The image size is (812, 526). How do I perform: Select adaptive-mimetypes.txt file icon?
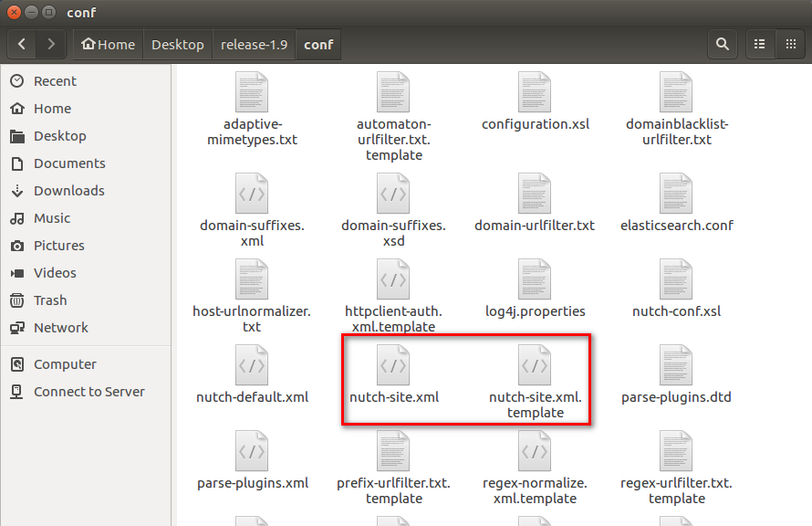tap(252, 92)
